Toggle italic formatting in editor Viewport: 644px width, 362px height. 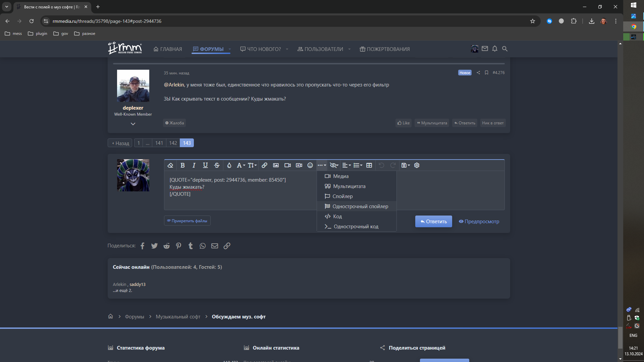point(194,165)
